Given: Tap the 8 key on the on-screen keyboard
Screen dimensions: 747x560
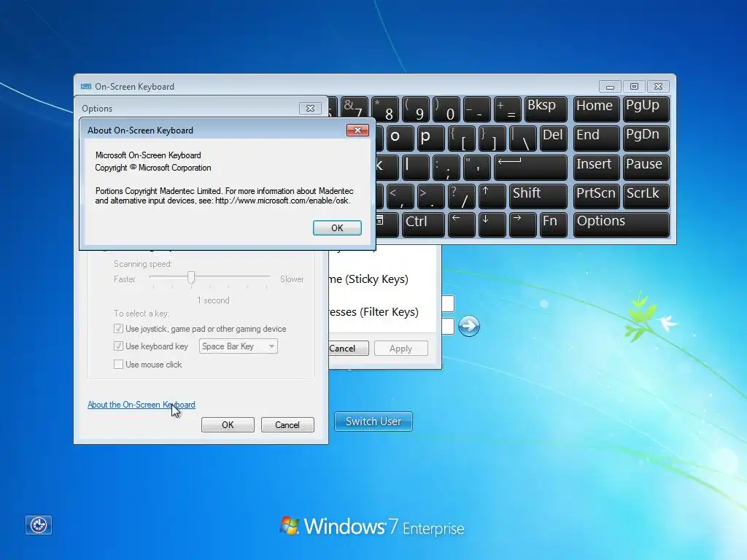Looking at the screenshot, I should pos(385,109).
